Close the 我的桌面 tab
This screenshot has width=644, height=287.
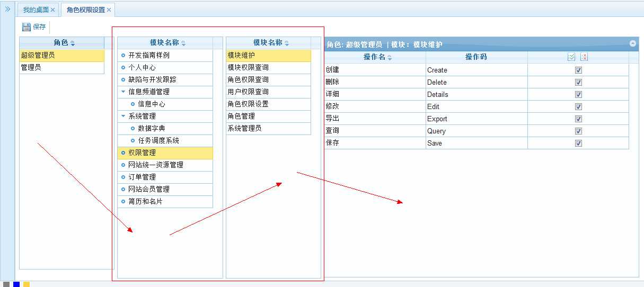52,10
